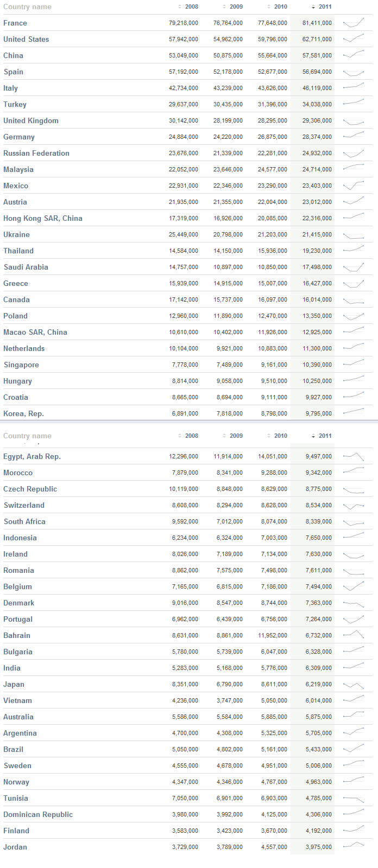Click the Korea, Rep. country link
This screenshot has width=378, height=868.
click(x=24, y=413)
